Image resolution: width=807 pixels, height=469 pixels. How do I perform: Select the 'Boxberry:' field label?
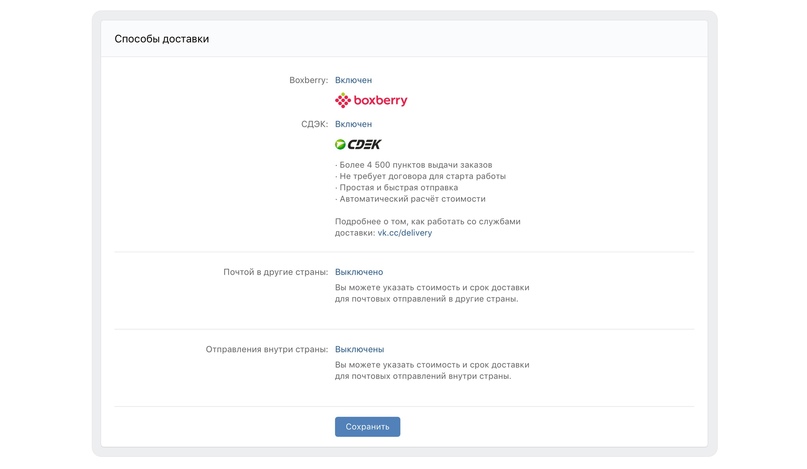(x=308, y=80)
